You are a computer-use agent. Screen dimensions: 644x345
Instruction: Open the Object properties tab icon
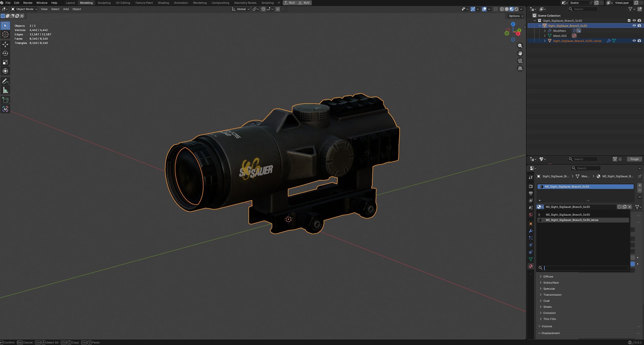point(530,224)
